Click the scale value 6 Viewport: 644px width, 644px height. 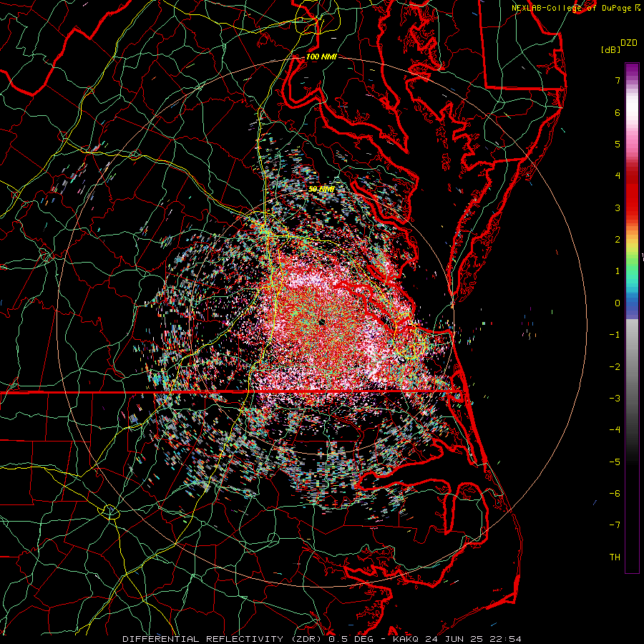coord(618,112)
